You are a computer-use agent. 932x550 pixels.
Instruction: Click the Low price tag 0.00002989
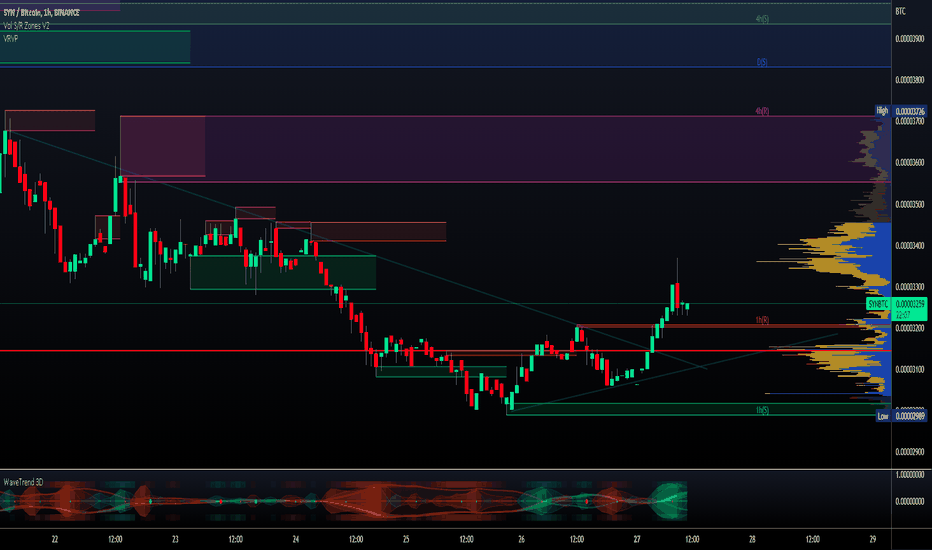[901, 416]
